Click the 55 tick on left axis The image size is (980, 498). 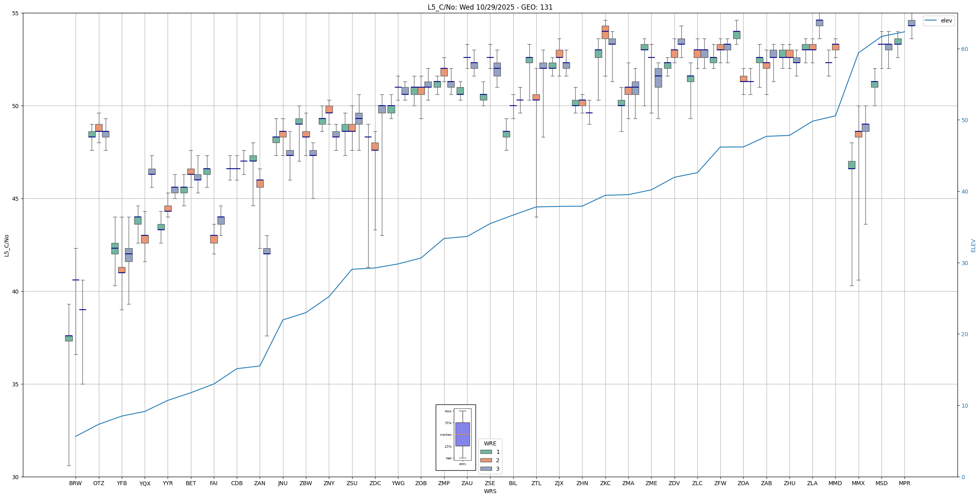coord(16,13)
